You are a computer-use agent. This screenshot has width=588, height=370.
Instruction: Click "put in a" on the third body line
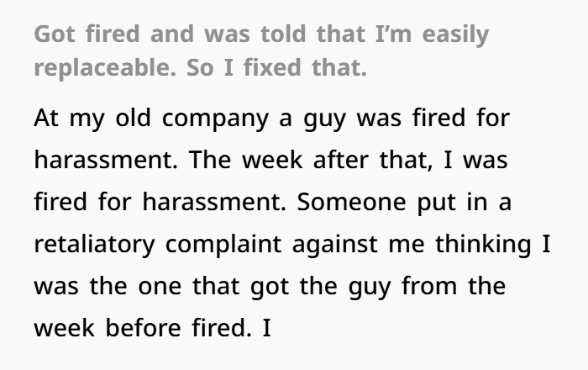[465, 203]
